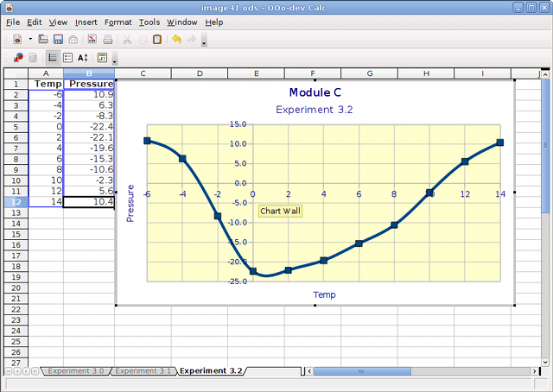Click the Paste clipboard icon
This screenshot has width=553, height=392.
pos(156,40)
